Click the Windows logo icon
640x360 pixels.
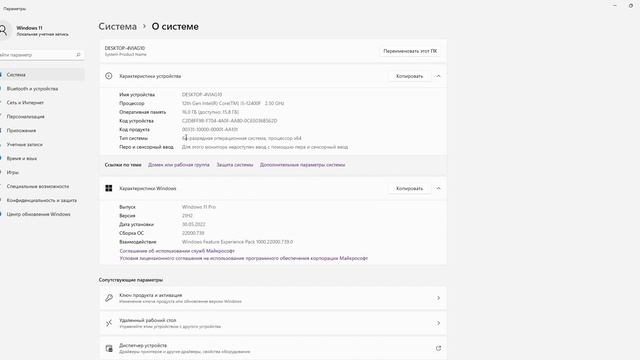109,188
